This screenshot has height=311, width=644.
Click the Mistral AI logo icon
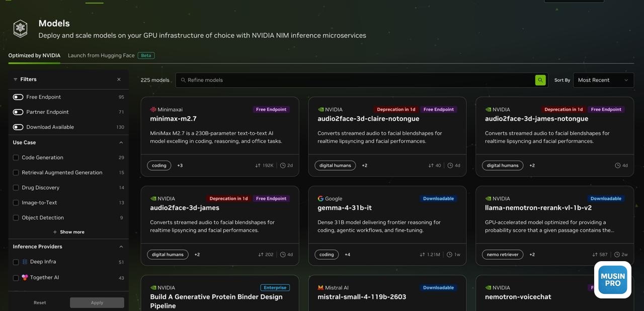(320, 288)
